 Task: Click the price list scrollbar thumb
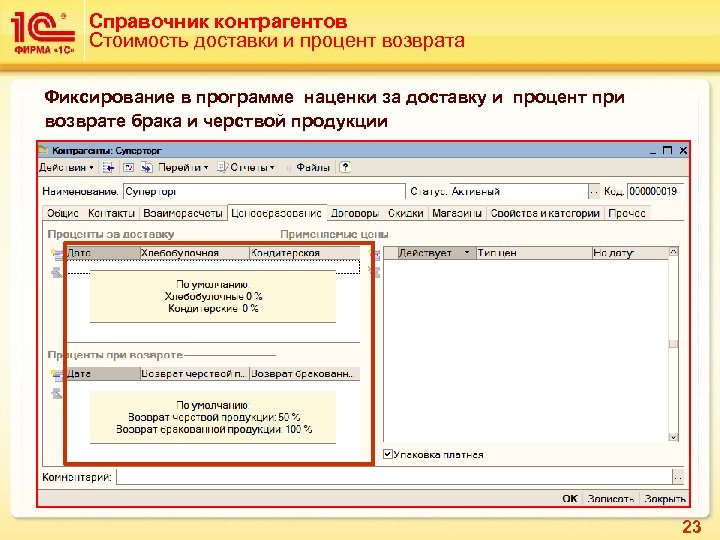pos(673,344)
